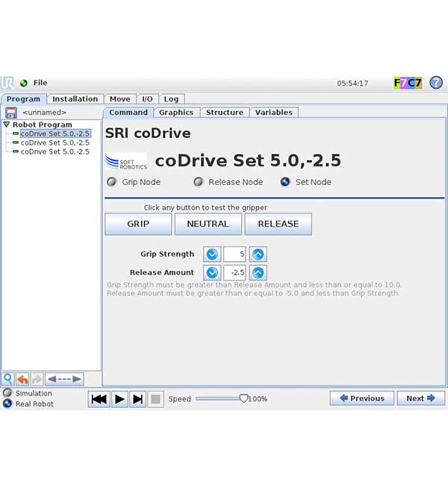448x485 pixels.
Task: Click the Universal Robots logo icon
Action: (7, 83)
